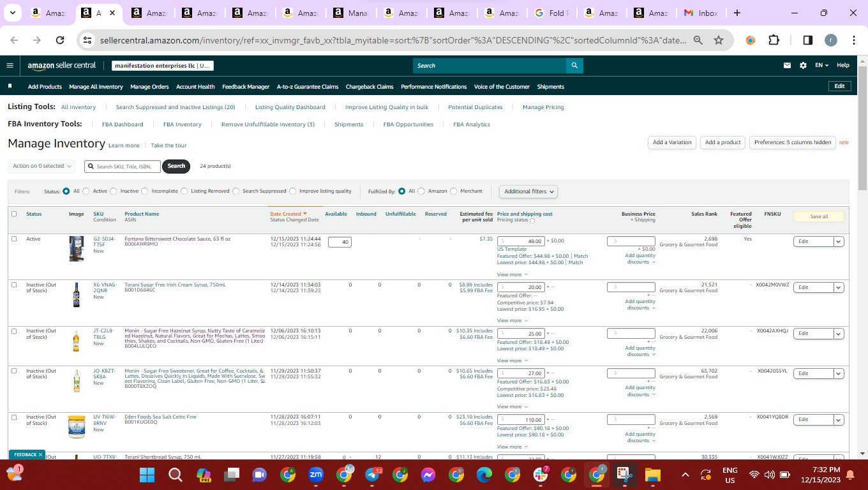
Task: Open the Chrome side panel icon
Action: click(807, 40)
